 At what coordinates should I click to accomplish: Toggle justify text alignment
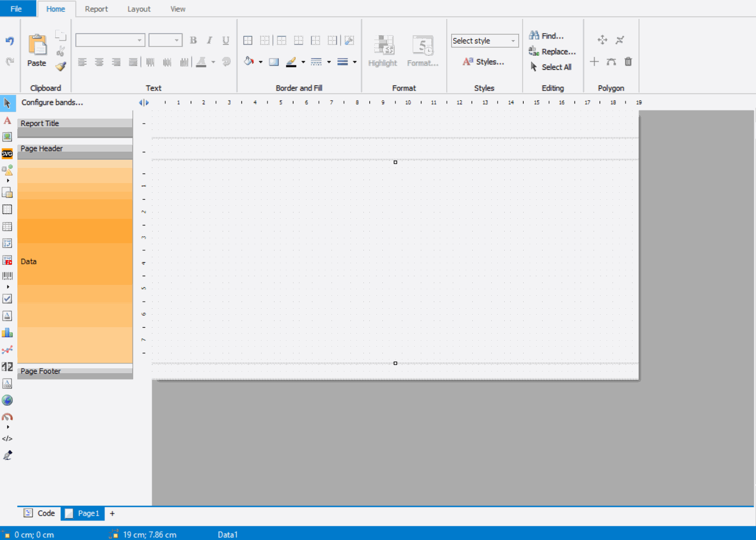(x=133, y=62)
